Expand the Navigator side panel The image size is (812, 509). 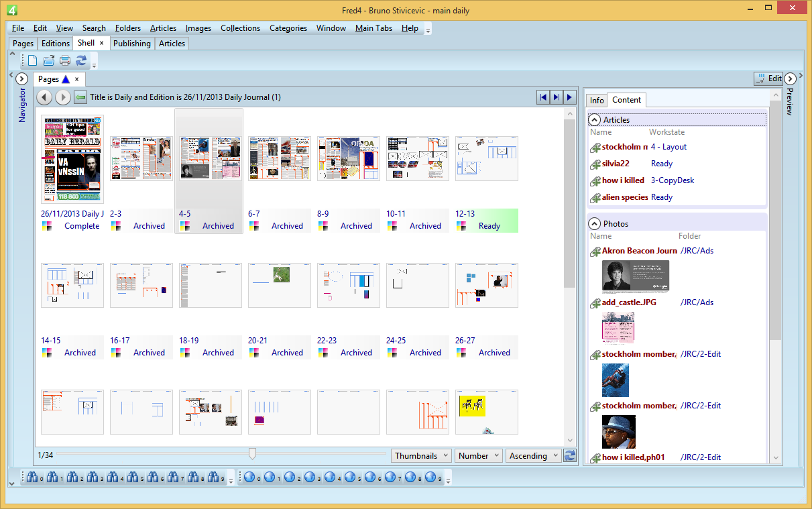pos(21,78)
